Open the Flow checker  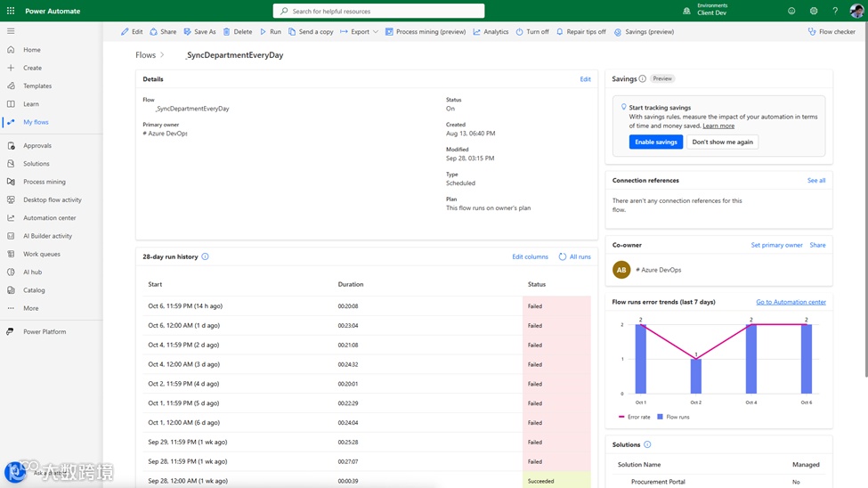[831, 31]
